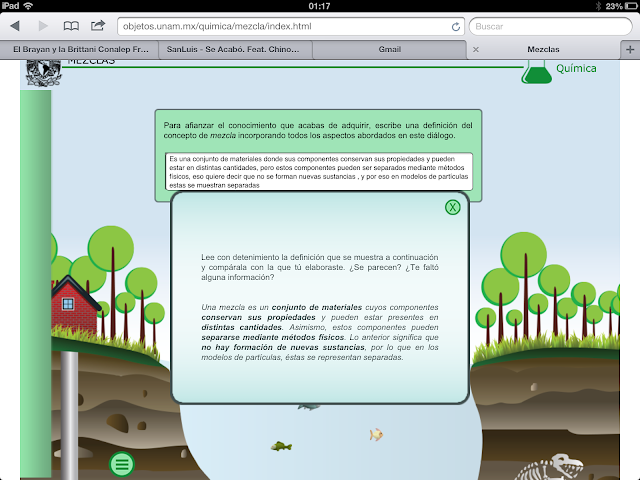Screen dimensions: 640x480
Task: Open the bookmarks book icon
Action: 71,26
